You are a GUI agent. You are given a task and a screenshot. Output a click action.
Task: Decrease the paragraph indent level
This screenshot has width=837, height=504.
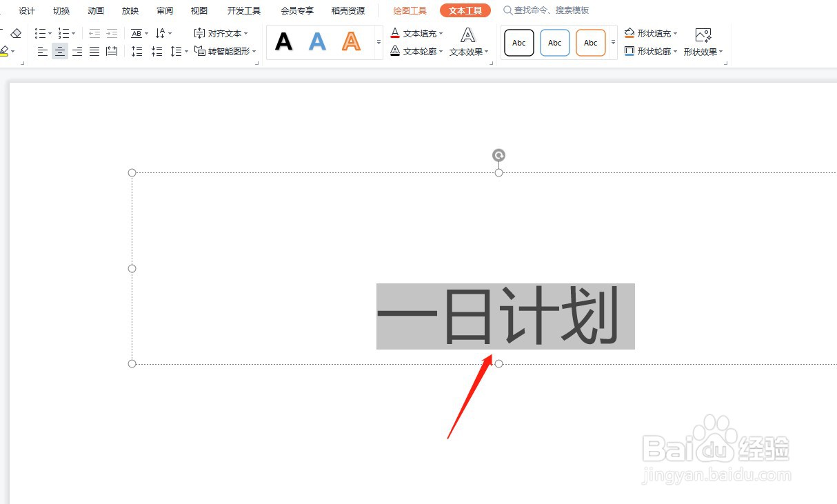pos(94,33)
